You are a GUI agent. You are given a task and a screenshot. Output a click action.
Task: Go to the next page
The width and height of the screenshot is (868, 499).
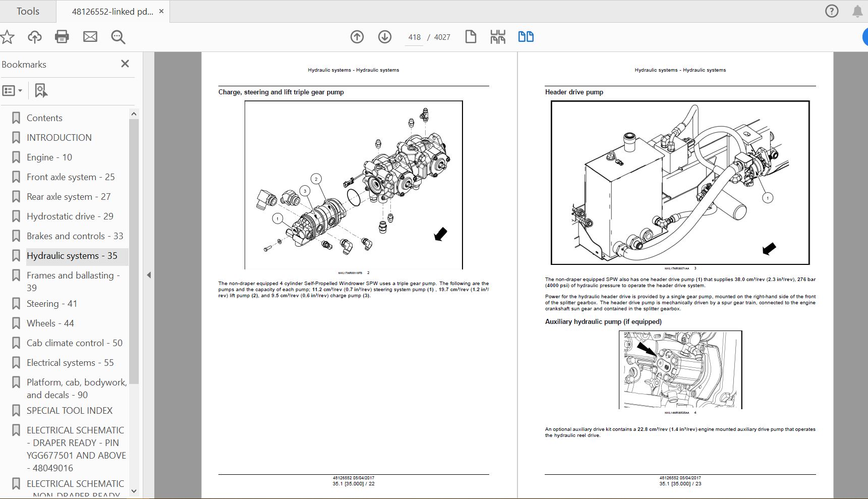pyautogui.click(x=384, y=37)
